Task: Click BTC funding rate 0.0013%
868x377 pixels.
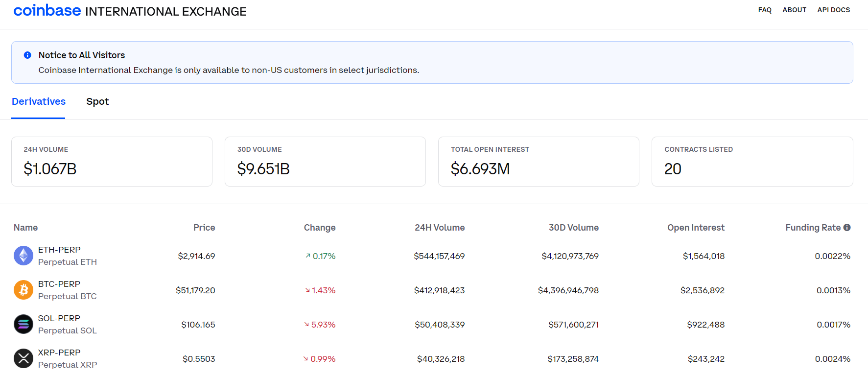Action: click(x=834, y=290)
